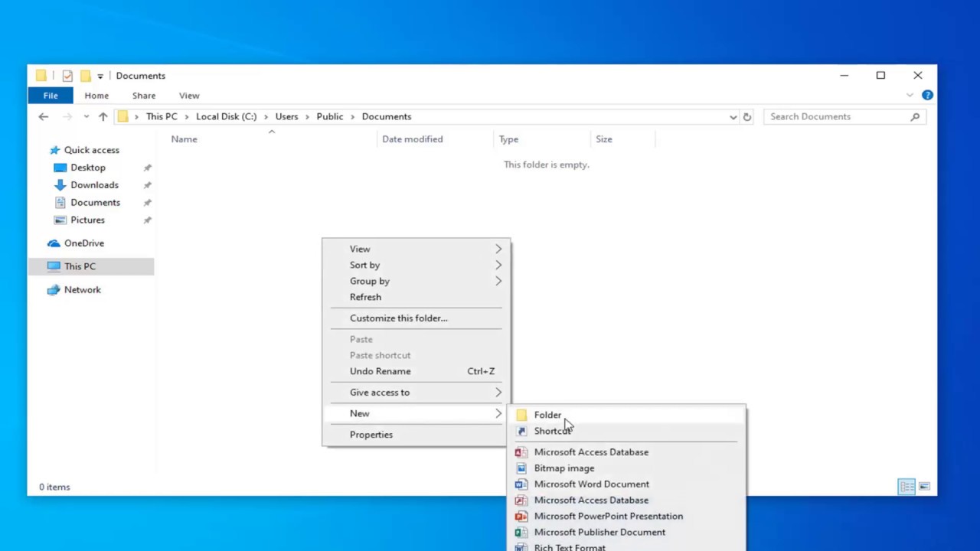Click Public in the address breadcrumb
Image resolution: width=980 pixels, height=551 pixels.
point(330,116)
